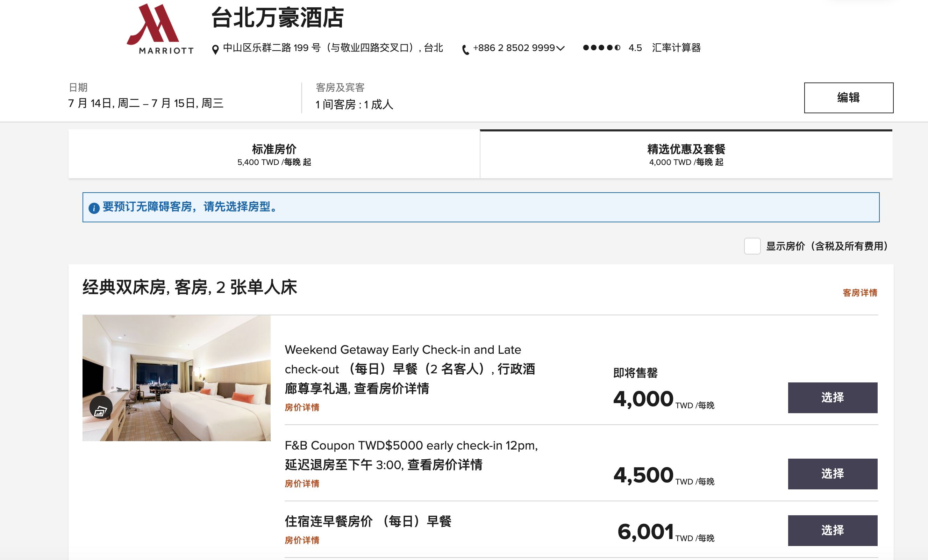Click the 编辑 edit button
This screenshot has height=560, width=928.
(x=849, y=98)
